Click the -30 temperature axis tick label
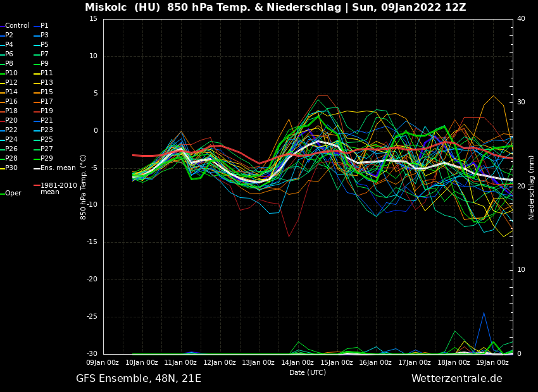 pyautogui.click(x=92, y=354)
